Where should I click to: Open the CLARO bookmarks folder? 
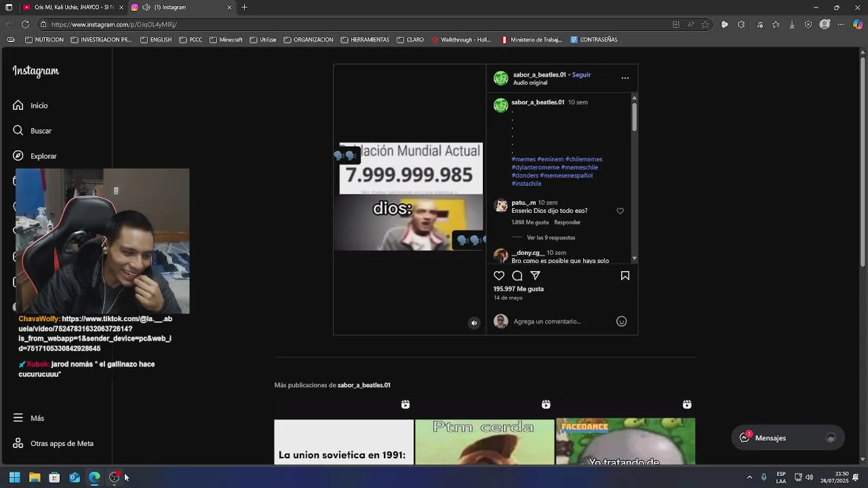pyautogui.click(x=410, y=40)
